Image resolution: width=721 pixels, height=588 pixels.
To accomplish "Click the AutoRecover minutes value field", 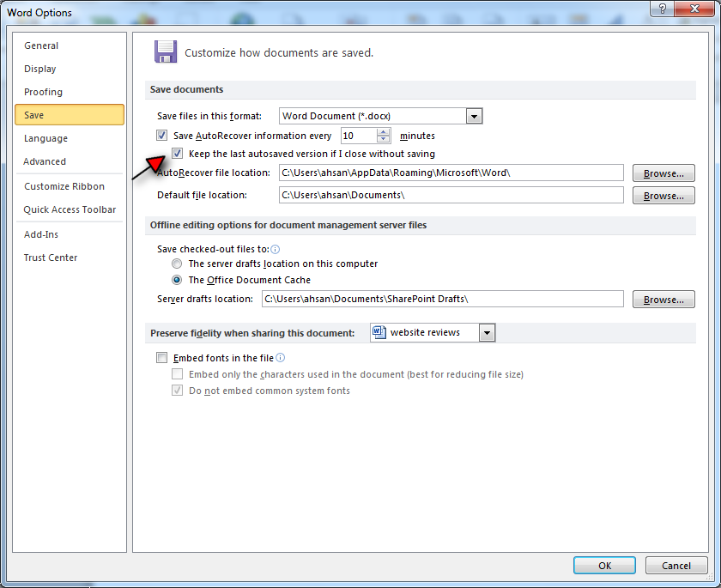I will (x=359, y=136).
